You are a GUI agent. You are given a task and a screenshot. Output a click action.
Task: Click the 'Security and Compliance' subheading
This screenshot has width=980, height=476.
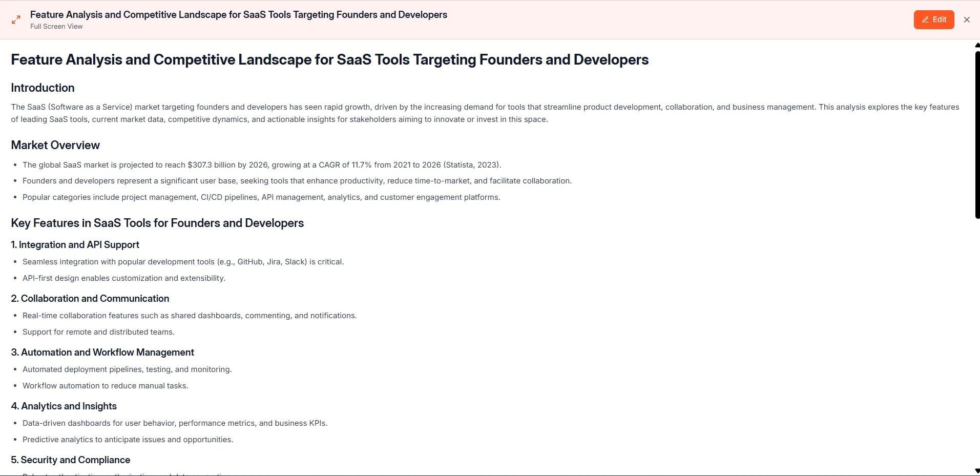coord(71,460)
